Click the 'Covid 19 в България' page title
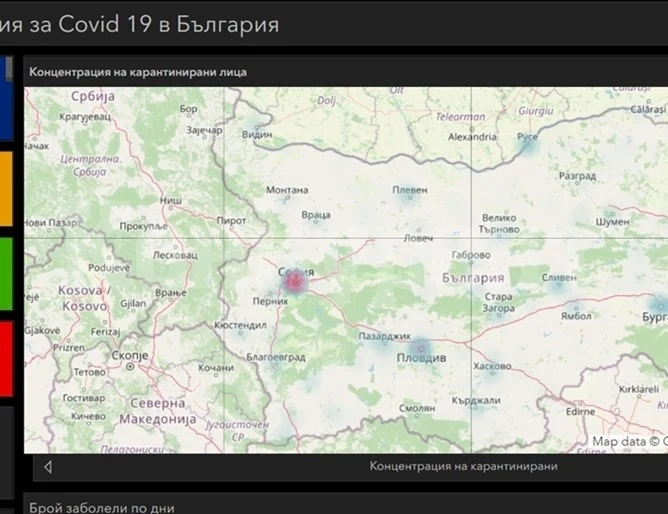 (169, 23)
